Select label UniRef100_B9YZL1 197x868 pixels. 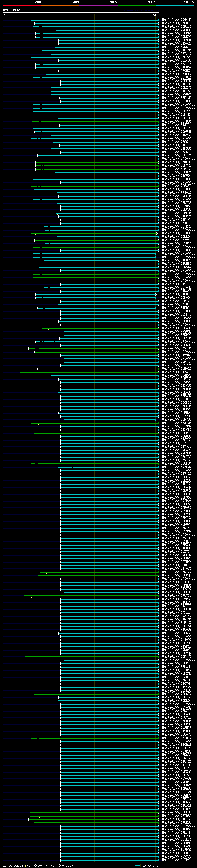(x=176, y=443)
